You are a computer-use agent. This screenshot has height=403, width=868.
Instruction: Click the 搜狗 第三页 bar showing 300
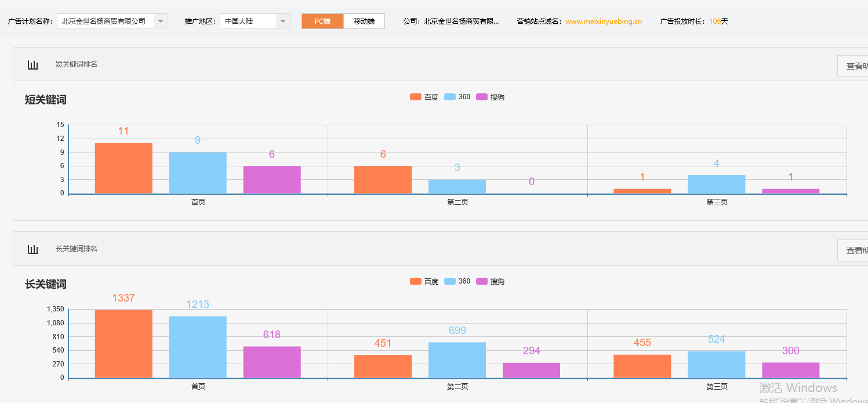[790, 370]
